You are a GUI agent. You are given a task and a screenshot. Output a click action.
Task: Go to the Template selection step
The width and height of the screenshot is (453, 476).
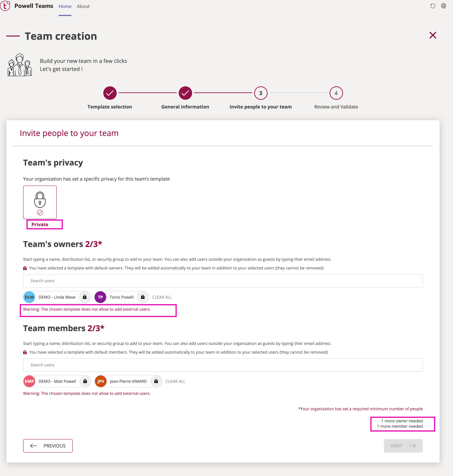(110, 93)
